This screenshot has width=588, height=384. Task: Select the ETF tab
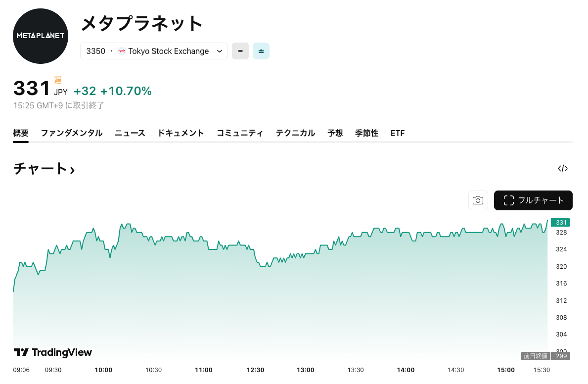(398, 133)
